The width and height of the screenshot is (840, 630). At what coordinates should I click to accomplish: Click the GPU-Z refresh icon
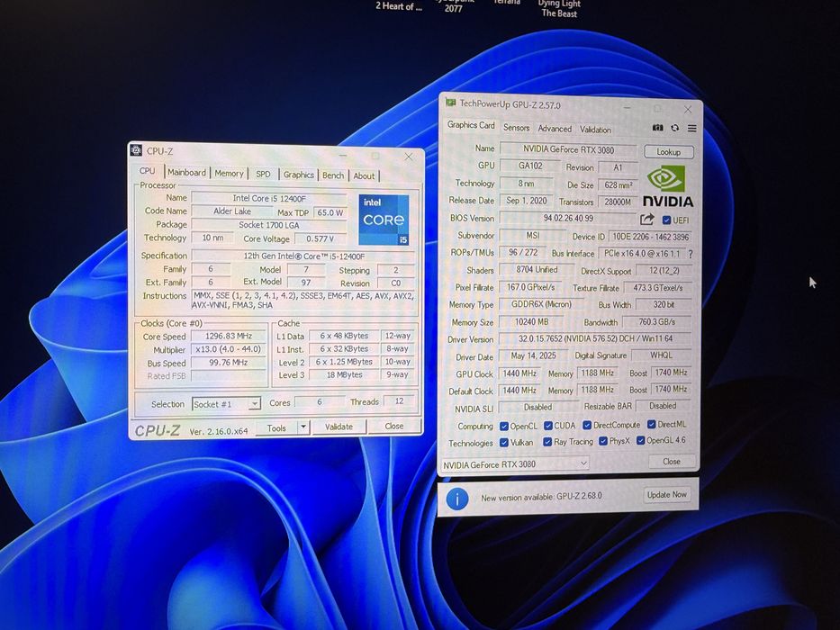[675, 128]
